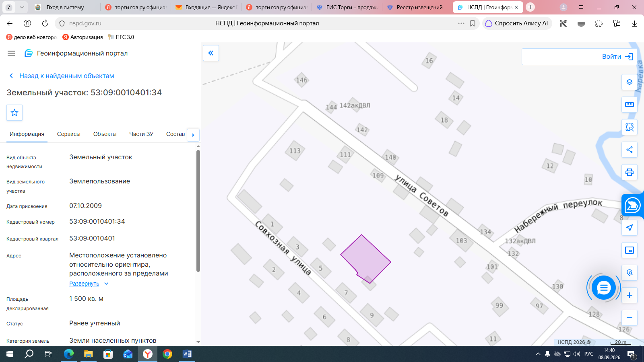Open the hamburger menu of the portal
Viewport: 644px width, 362px height.
[11, 53]
